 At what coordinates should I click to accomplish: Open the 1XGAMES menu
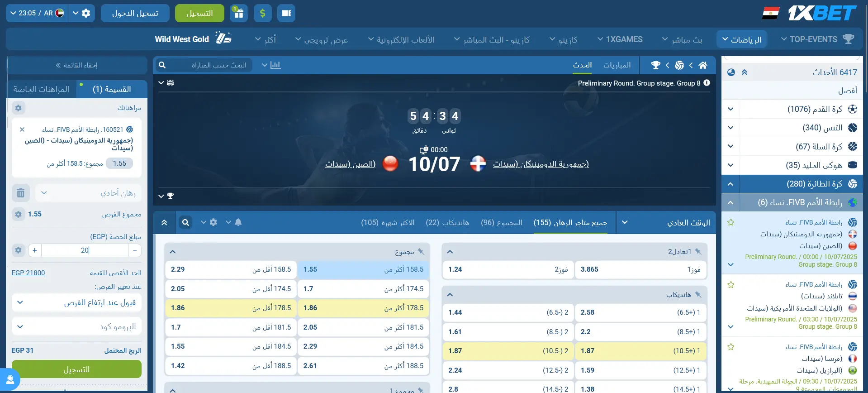tap(620, 39)
